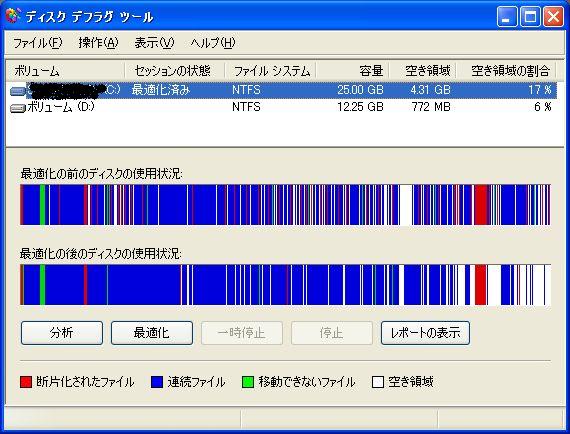Click the 最適化済み status text
This screenshot has height=434, width=570.
160,90
